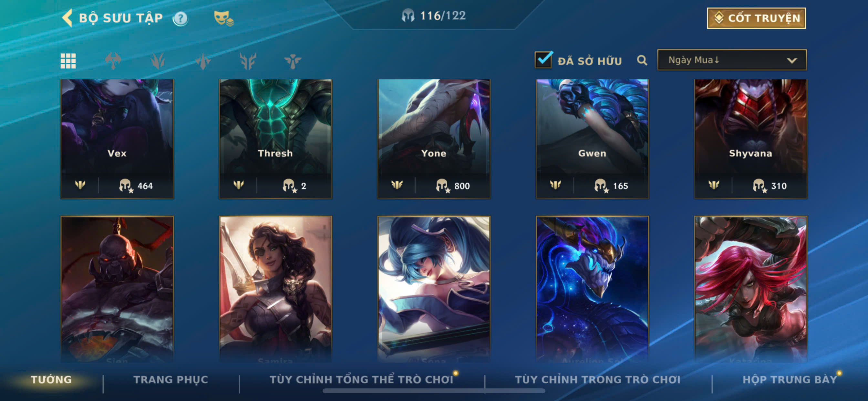Viewport: 868px width, 401px height.
Task: Filter champions by the second role icon
Action: click(x=158, y=61)
